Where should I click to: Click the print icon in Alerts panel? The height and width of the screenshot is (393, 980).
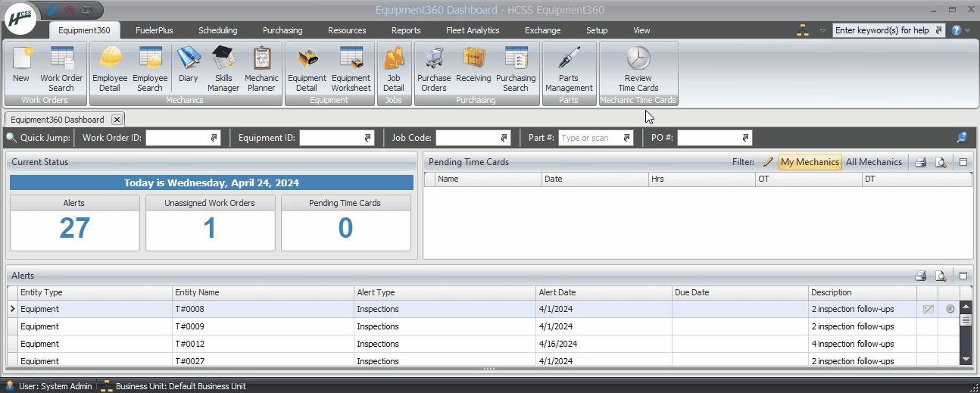coord(920,276)
